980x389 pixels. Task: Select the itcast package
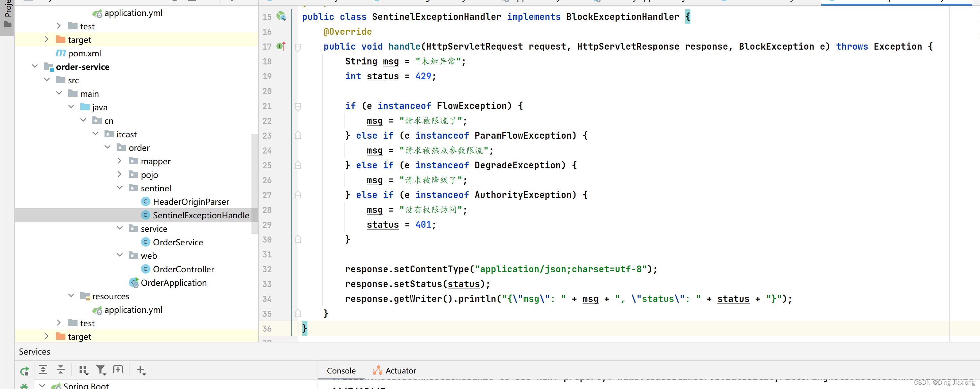coord(127,134)
